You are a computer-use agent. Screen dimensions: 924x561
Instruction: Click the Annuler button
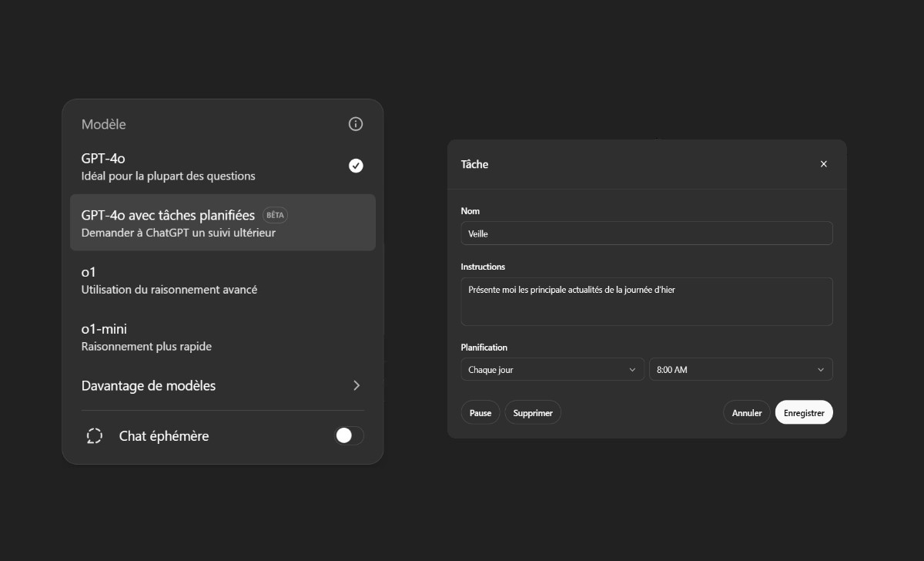(747, 413)
